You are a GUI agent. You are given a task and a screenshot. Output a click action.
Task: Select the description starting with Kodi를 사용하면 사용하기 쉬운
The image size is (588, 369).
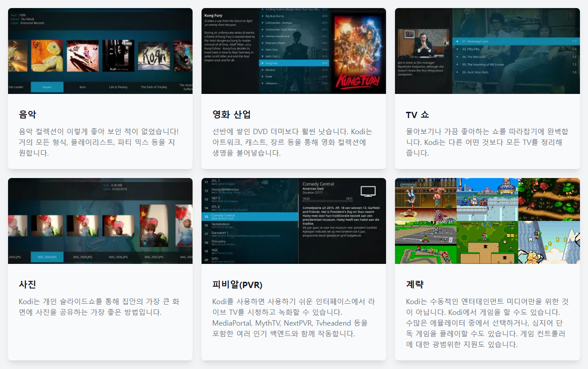[x=293, y=318]
